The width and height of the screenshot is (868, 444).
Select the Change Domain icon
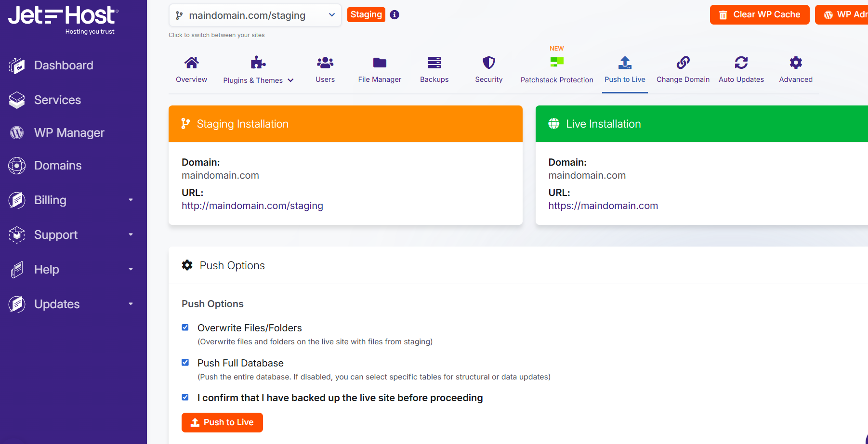683,63
